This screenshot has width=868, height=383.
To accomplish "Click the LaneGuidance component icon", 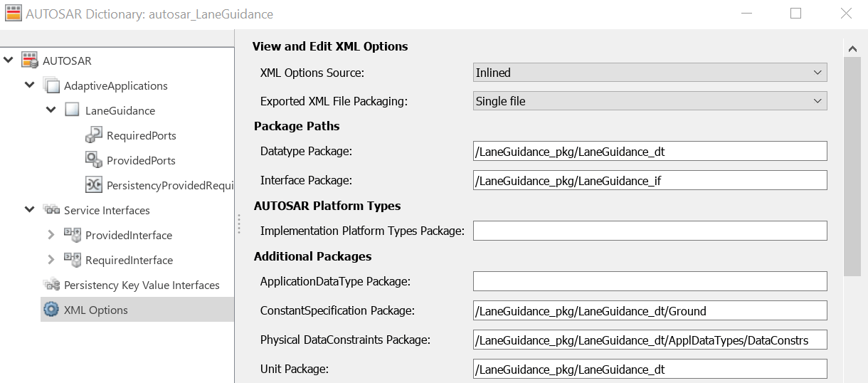I will tap(72, 110).
